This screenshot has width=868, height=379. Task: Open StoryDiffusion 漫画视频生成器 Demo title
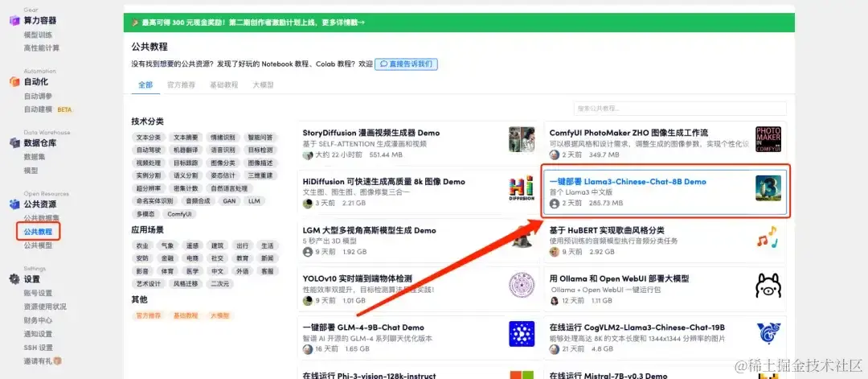click(371, 133)
